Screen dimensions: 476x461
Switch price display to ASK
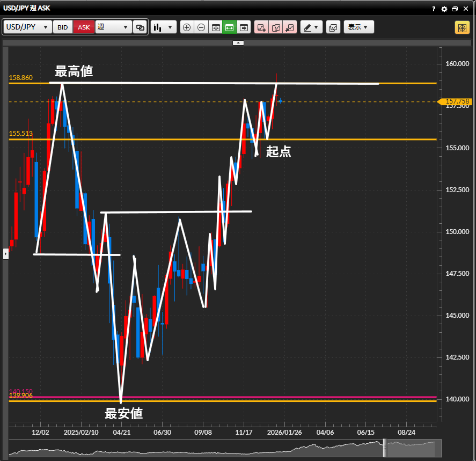[x=84, y=27]
